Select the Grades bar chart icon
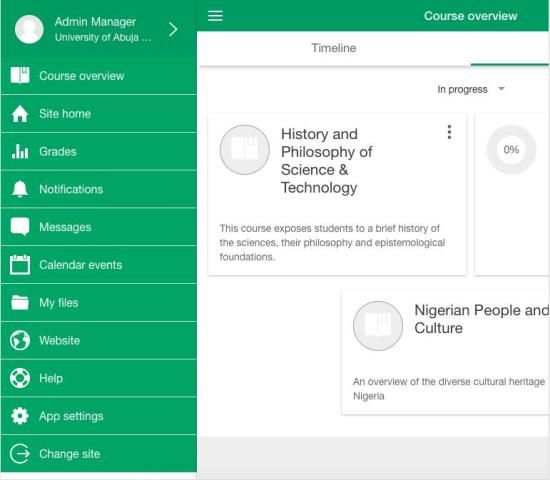550x480 pixels. pos(20,152)
